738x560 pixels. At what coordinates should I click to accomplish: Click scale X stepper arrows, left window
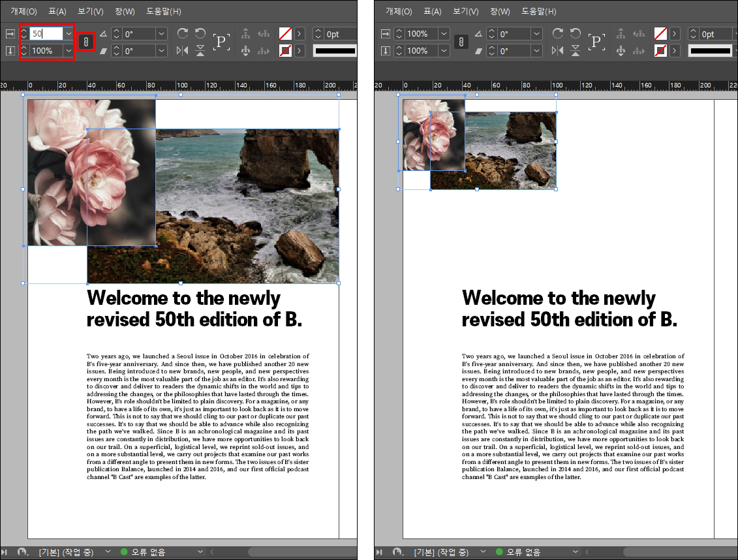23,34
